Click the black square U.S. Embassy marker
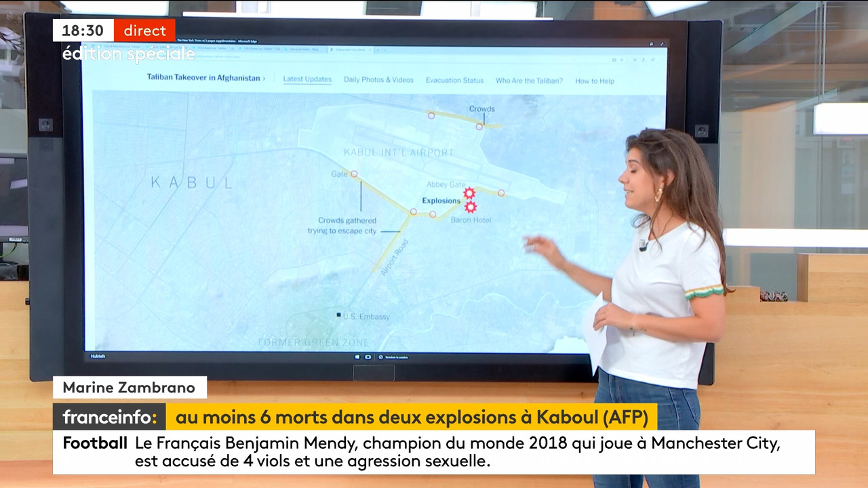Viewport: 868px width, 488px height. (338, 315)
